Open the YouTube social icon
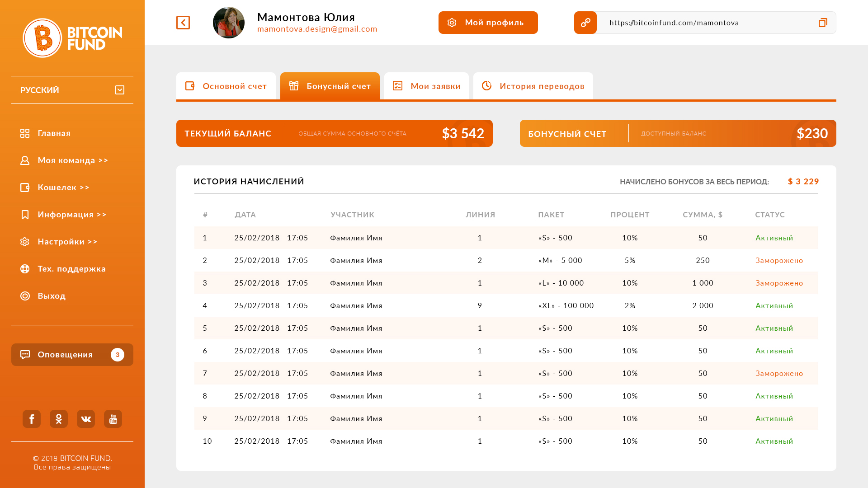Screen dimensions: 868x488 pyautogui.click(x=113, y=419)
